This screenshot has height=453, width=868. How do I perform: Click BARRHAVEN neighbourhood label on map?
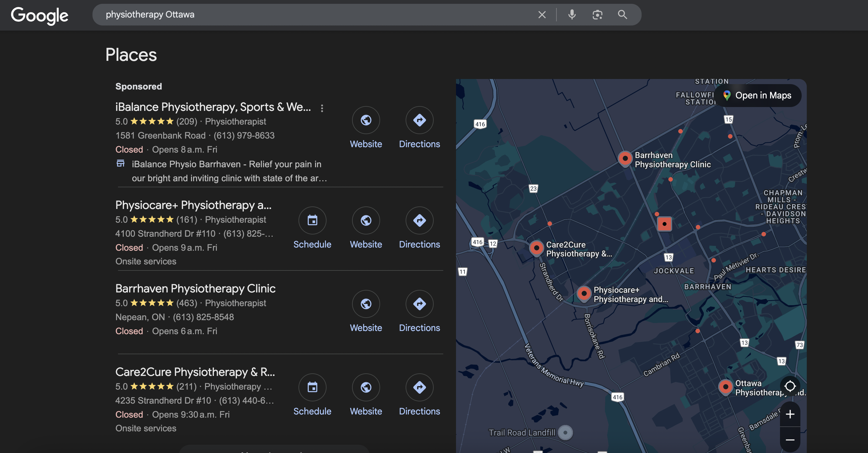tap(708, 287)
